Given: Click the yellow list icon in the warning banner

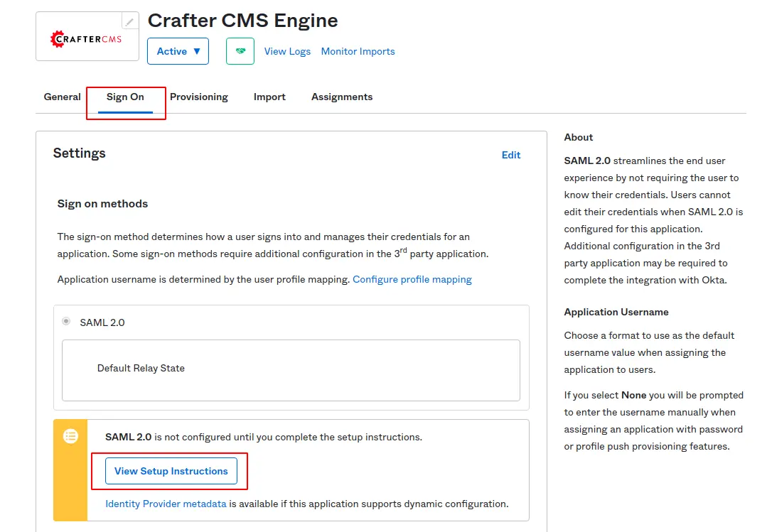Looking at the screenshot, I should pyautogui.click(x=71, y=436).
